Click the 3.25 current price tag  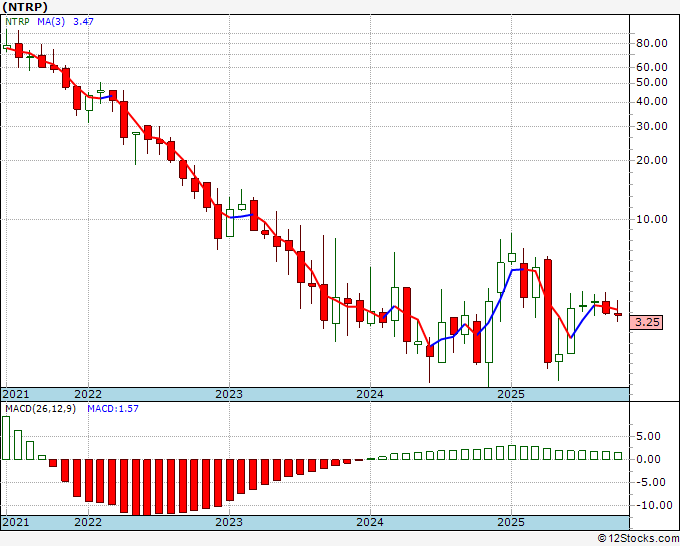point(647,322)
